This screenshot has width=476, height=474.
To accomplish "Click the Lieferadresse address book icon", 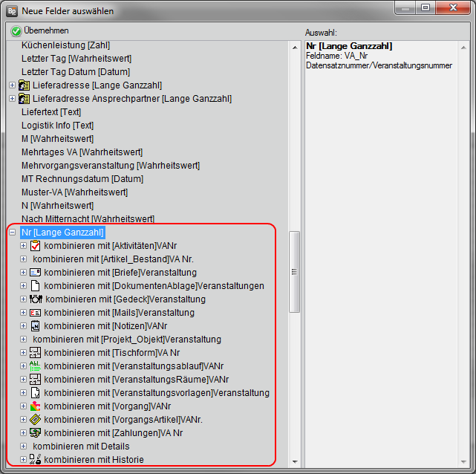I will [23, 85].
